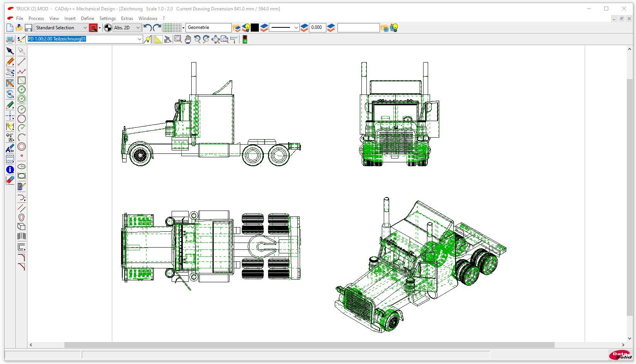Toggle the layer lightbulb visibility icon
The height and width of the screenshot is (364, 636).
click(246, 28)
